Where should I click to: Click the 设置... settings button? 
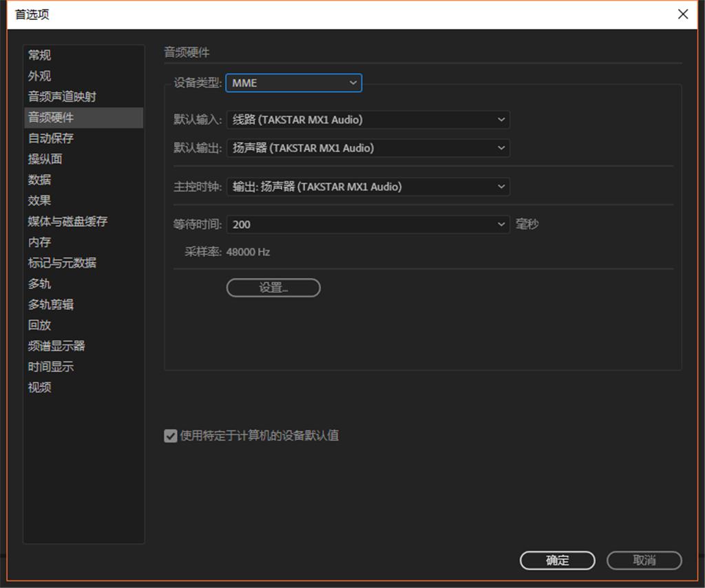coord(272,287)
